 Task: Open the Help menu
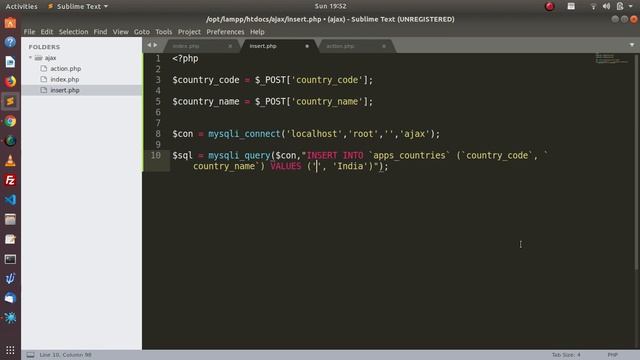(x=257, y=31)
